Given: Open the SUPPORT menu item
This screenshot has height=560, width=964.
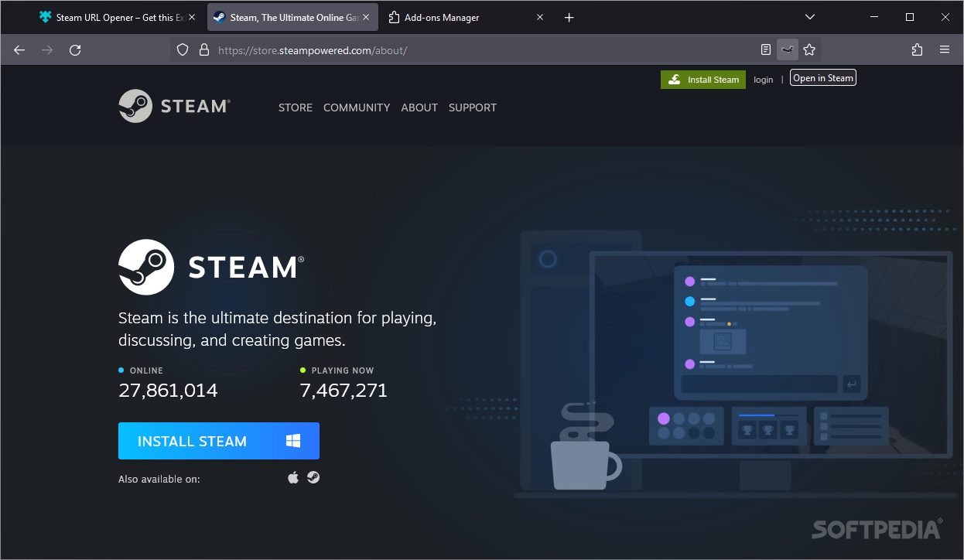Looking at the screenshot, I should (473, 108).
